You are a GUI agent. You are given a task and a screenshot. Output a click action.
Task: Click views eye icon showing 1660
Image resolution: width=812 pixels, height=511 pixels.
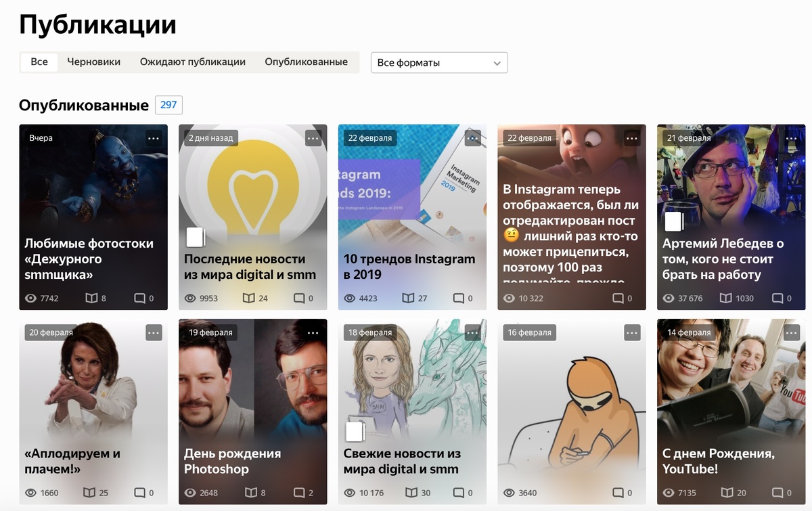pyautogui.click(x=30, y=493)
